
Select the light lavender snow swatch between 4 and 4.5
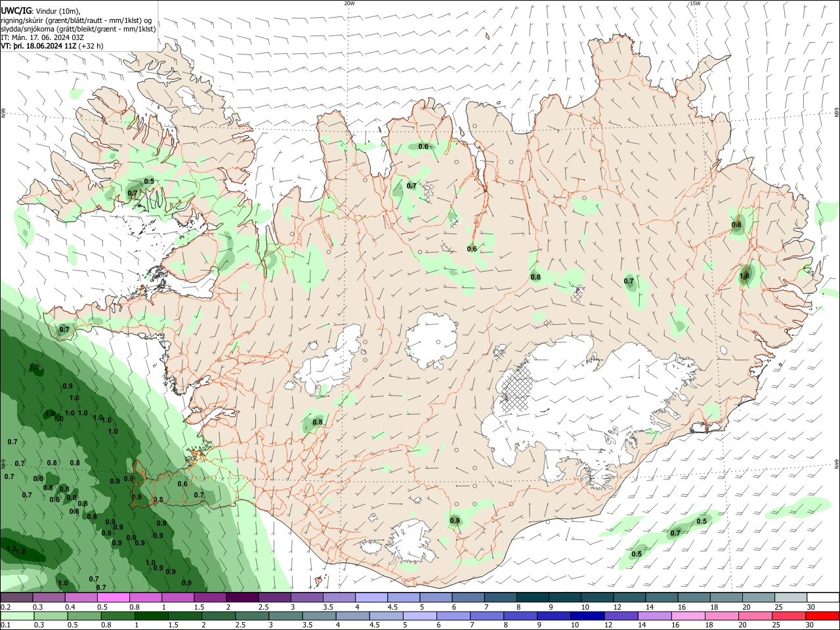(x=370, y=597)
